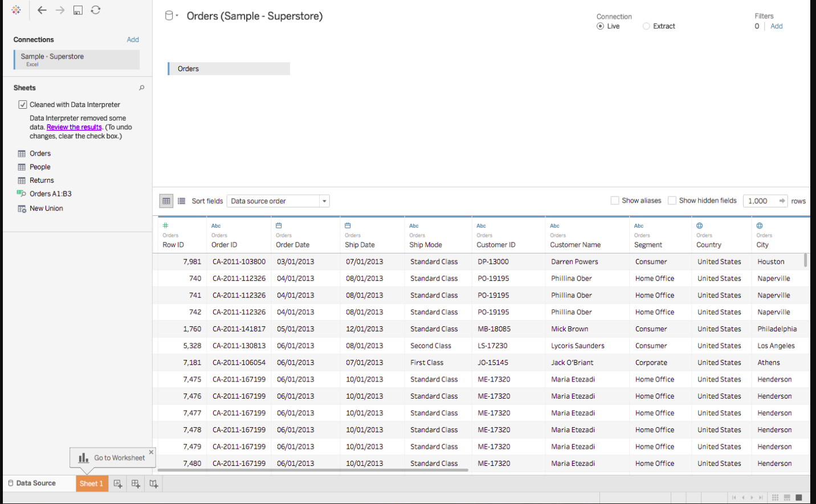Close the Go to Worksheet tooltip
816x504 pixels.
[151, 452]
